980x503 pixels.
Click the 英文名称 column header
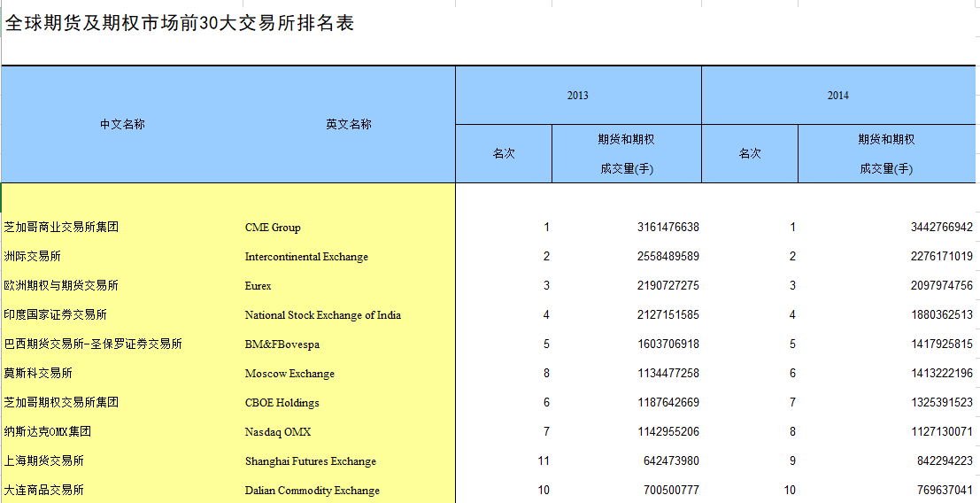tap(349, 124)
